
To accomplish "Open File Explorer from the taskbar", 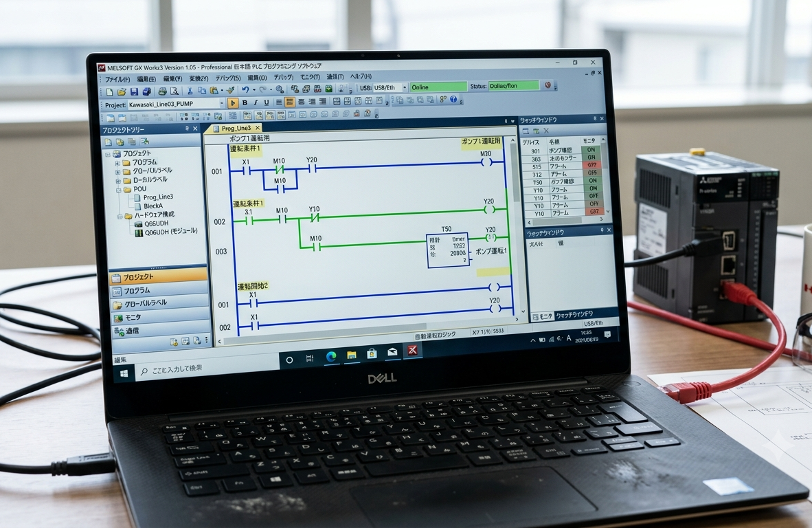I will point(351,355).
